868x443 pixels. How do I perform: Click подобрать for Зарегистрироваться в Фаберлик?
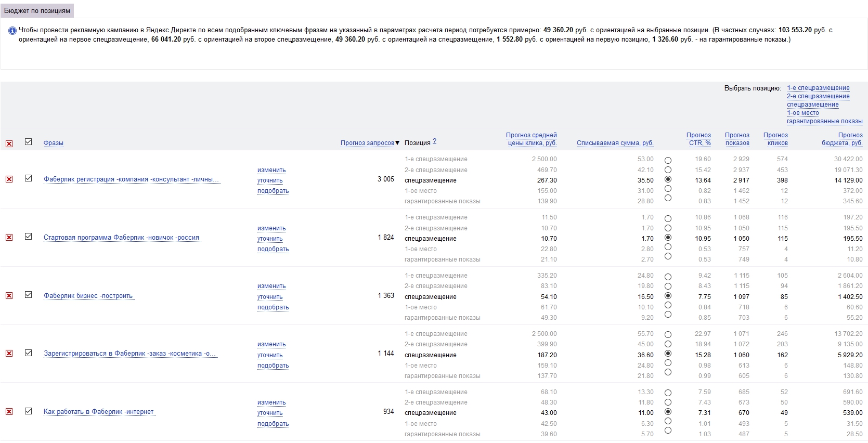[273, 366]
